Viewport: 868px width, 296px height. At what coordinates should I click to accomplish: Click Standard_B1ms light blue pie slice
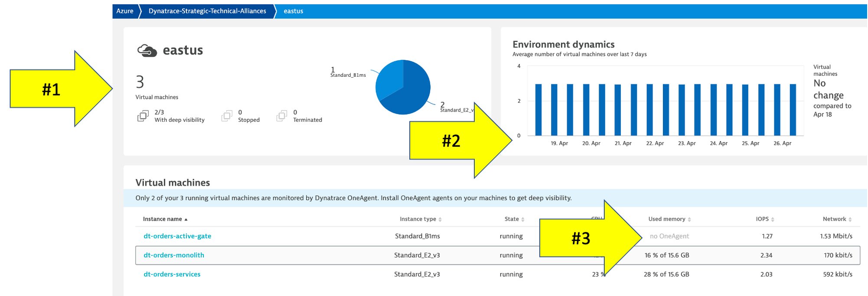(x=389, y=80)
